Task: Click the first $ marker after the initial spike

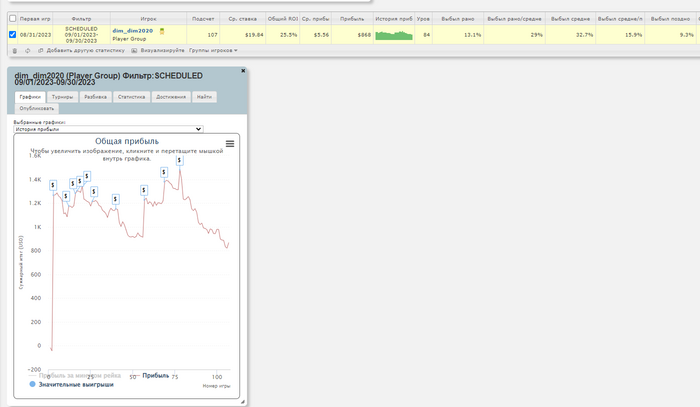Action: pyautogui.click(x=53, y=185)
